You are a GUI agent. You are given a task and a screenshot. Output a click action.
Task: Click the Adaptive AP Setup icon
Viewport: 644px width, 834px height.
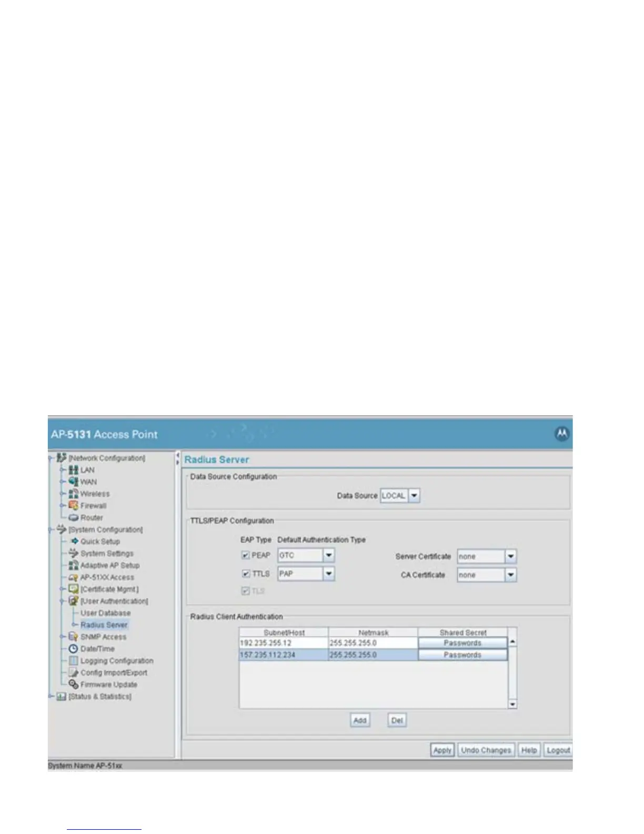74,565
